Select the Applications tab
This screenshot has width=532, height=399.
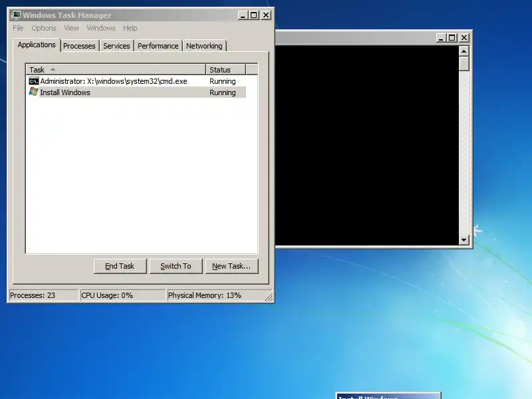tap(37, 45)
